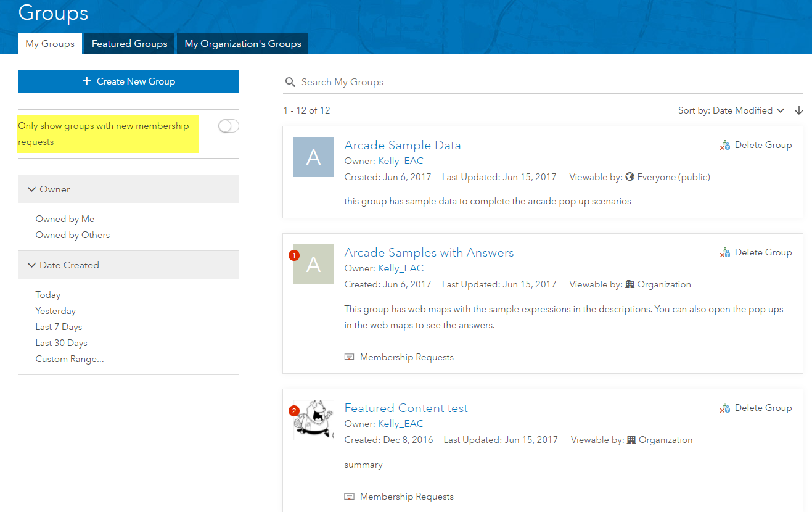Filter by Owned by Me

coord(65,219)
